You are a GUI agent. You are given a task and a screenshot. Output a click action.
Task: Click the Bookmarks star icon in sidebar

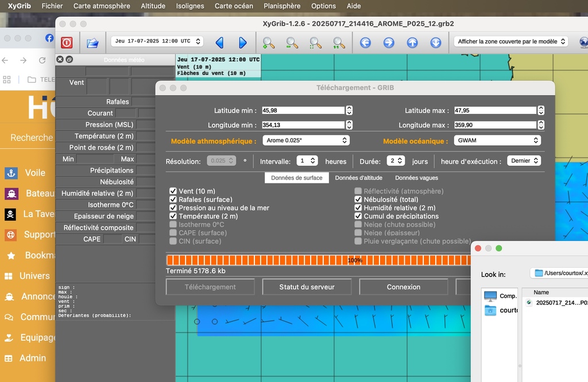coord(11,255)
